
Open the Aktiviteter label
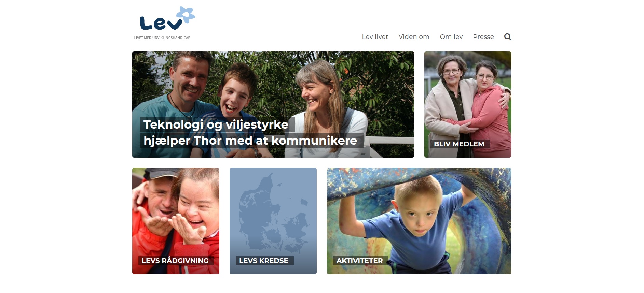(360, 261)
